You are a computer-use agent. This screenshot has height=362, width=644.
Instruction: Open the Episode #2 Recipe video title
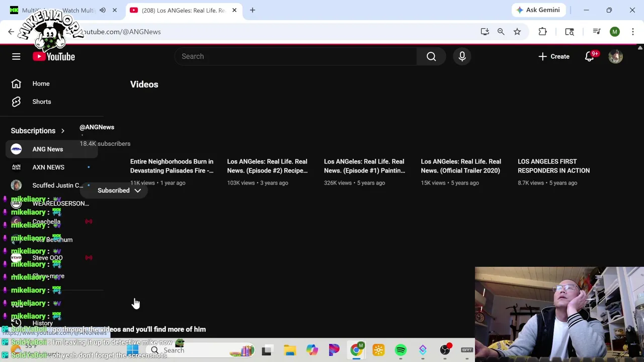pos(267,166)
